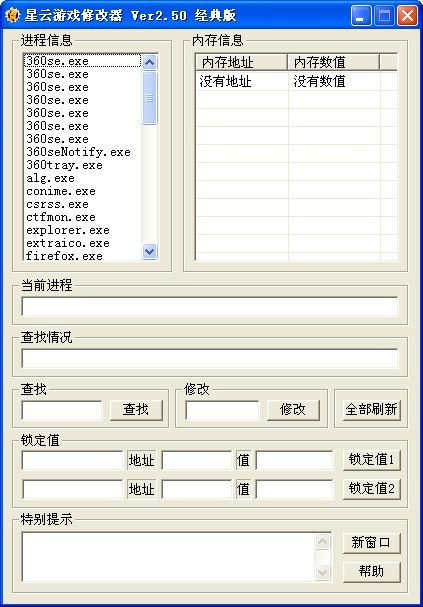Screen dimensions: 423x607
Task: Click hint box scroll up arrow
Action: 322,541
